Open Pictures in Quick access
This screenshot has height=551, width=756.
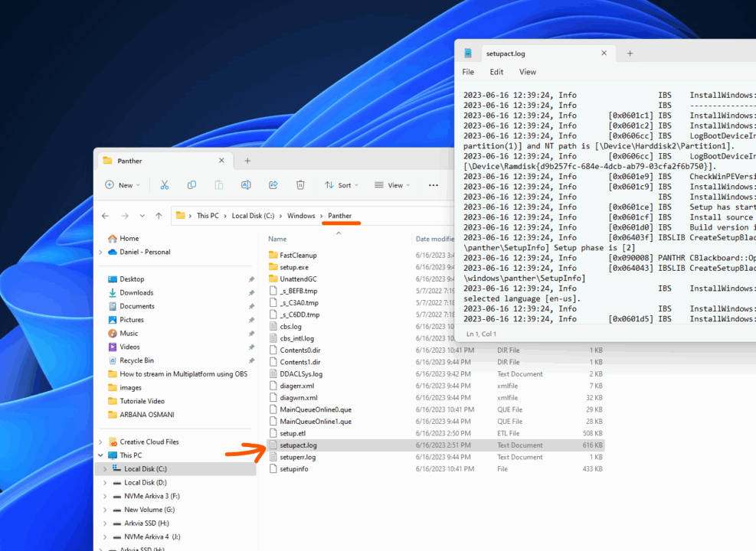point(132,319)
